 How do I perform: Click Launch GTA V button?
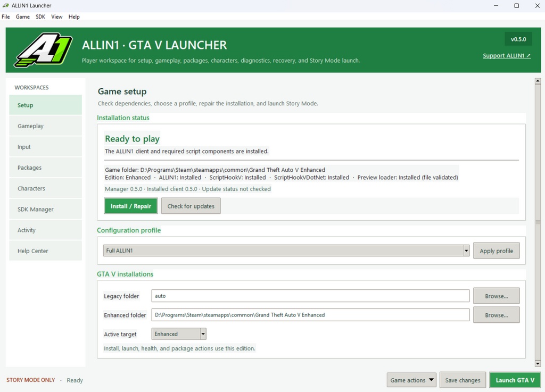click(x=515, y=380)
